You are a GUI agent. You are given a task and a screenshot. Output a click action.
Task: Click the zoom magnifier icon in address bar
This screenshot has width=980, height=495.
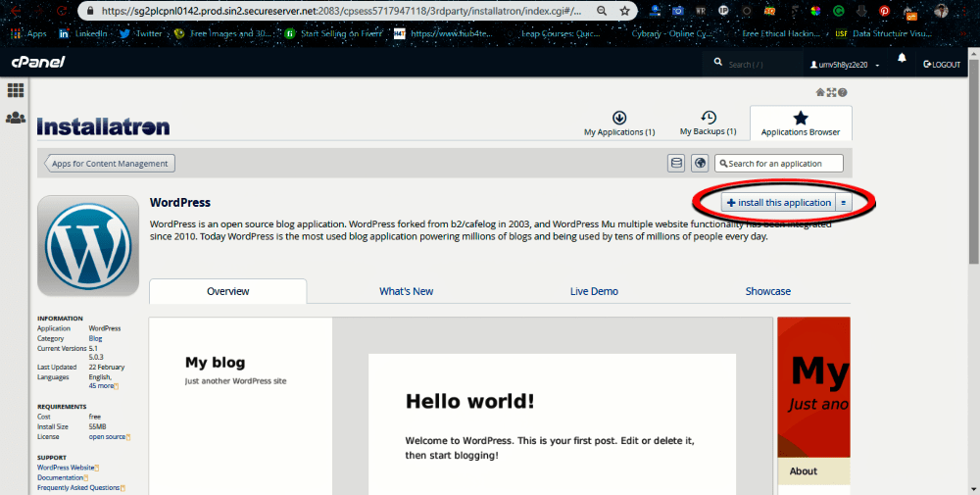tap(602, 11)
